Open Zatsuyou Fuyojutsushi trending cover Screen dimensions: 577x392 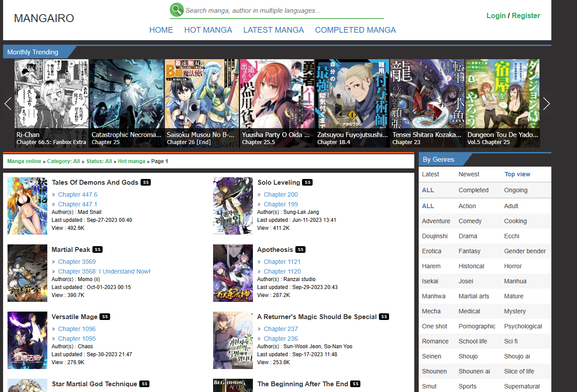pyautogui.click(x=352, y=103)
